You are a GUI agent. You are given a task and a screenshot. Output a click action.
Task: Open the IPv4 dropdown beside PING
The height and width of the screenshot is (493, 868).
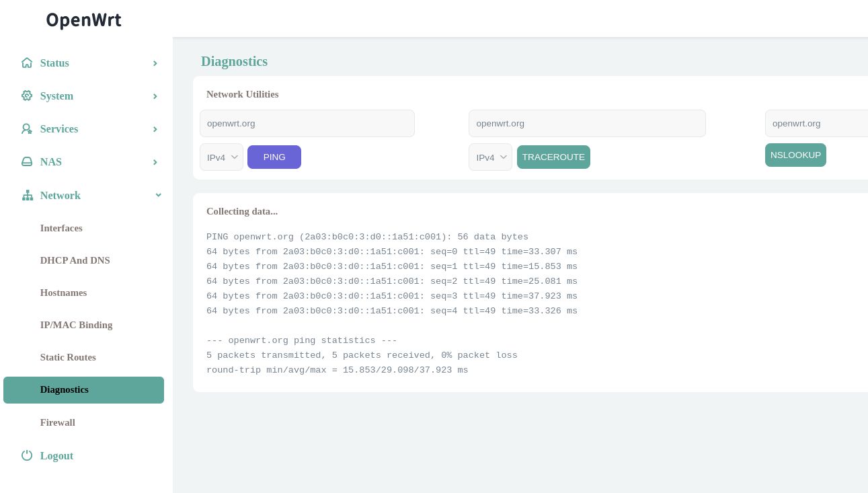(x=221, y=157)
